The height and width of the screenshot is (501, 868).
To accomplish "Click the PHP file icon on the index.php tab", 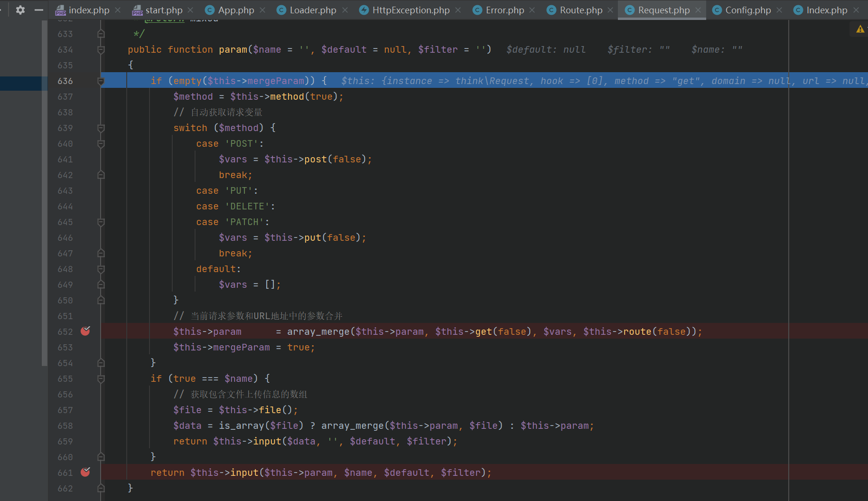I will point(60,10).
